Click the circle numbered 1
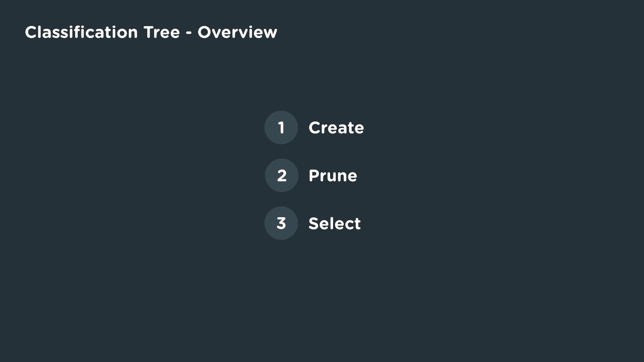Viewport: 644px width, 362px height. [x=281, y=127]
